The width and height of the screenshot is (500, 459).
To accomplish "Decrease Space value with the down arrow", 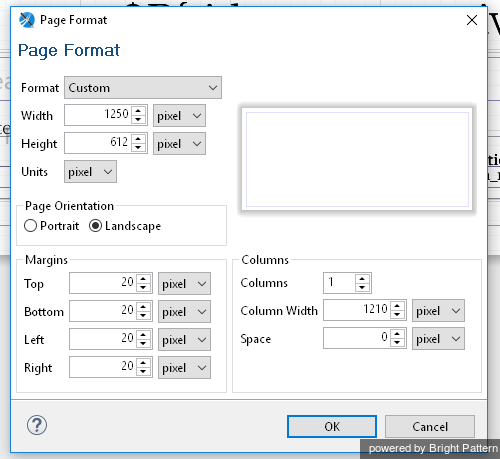I will (x=397, y=343).
